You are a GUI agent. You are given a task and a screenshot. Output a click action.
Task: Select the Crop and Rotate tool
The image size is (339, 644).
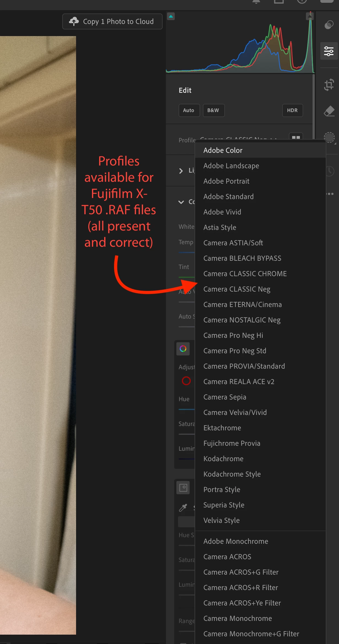[329, 85]
